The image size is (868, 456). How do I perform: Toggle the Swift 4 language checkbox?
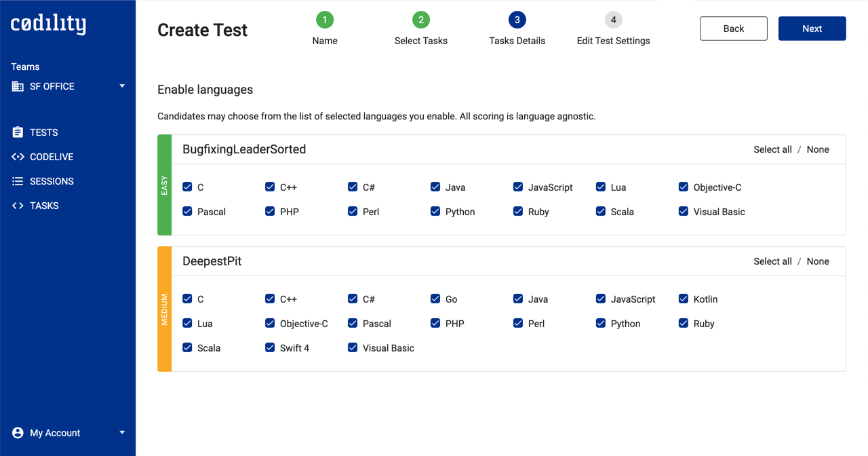click(x=270, y=348)
